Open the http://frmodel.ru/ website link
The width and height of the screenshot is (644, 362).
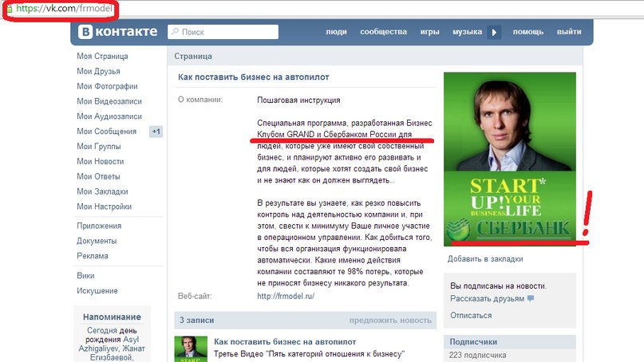point(286,296)
